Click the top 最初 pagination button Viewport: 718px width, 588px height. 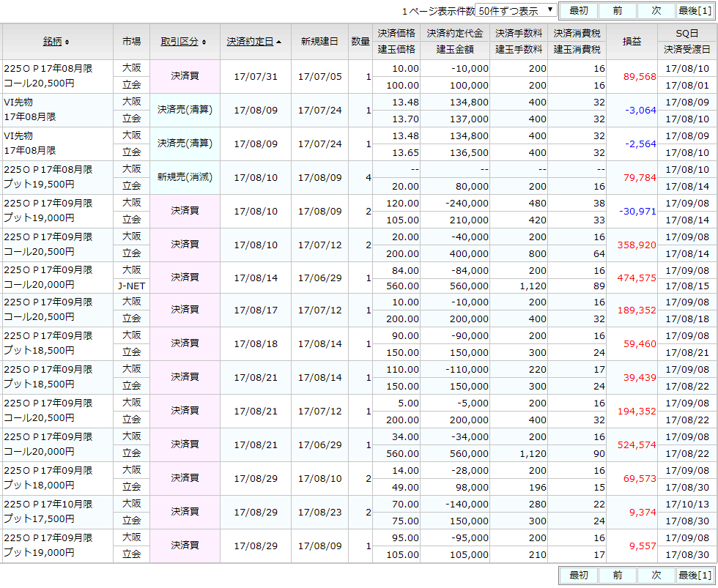[578, 11]
